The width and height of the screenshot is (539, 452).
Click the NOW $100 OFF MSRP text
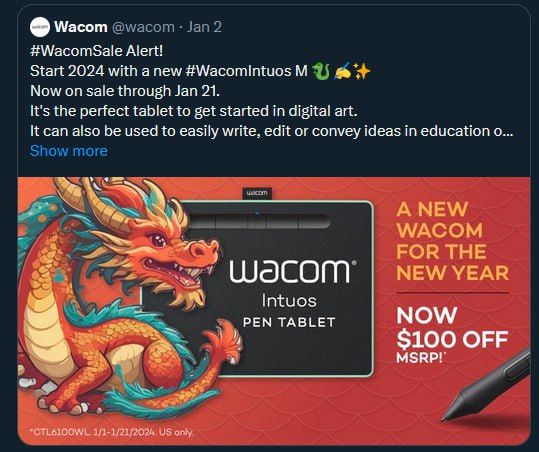452,335
